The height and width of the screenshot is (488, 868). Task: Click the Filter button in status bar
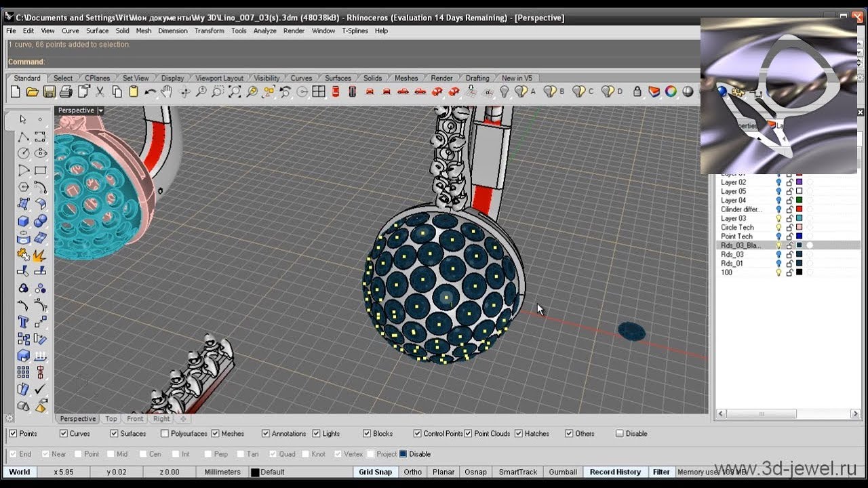[x=661, y=472]
